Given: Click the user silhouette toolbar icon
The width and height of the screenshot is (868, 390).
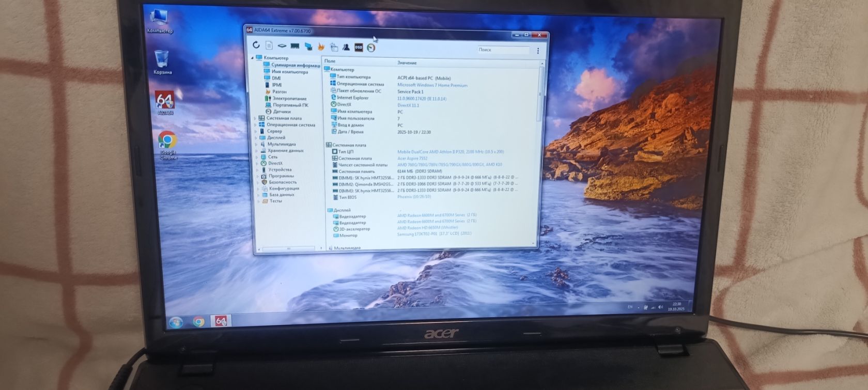Looking at the screenshot, I should coord(346,47).
